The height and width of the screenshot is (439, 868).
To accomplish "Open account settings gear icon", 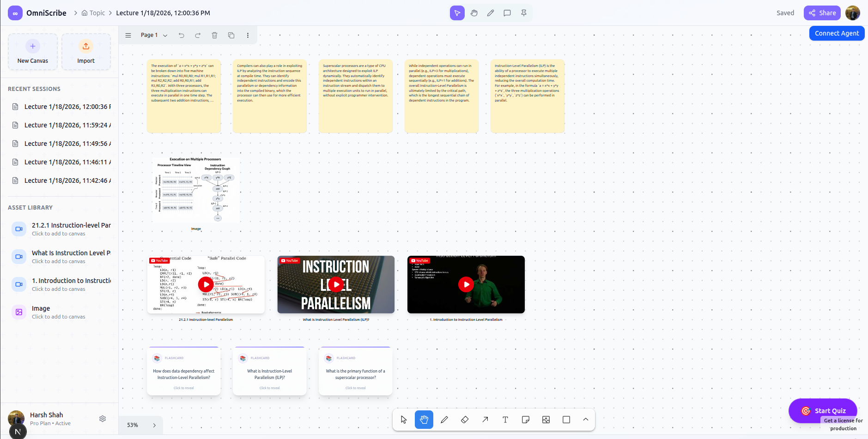I will click(103, 419).
